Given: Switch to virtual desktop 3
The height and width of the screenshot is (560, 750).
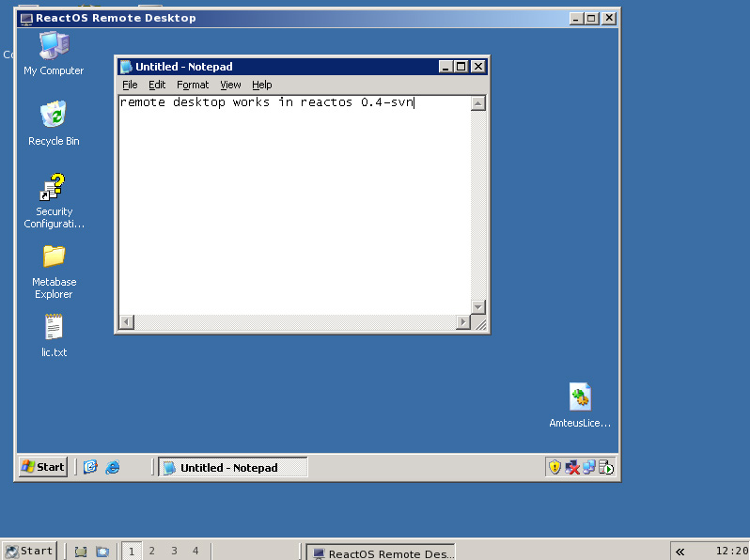Looking at the screenshot, I should 174,552.
